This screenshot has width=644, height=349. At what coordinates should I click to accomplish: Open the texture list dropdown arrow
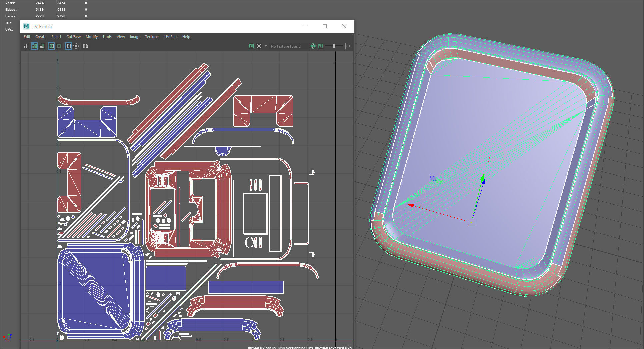pos(266,46)
